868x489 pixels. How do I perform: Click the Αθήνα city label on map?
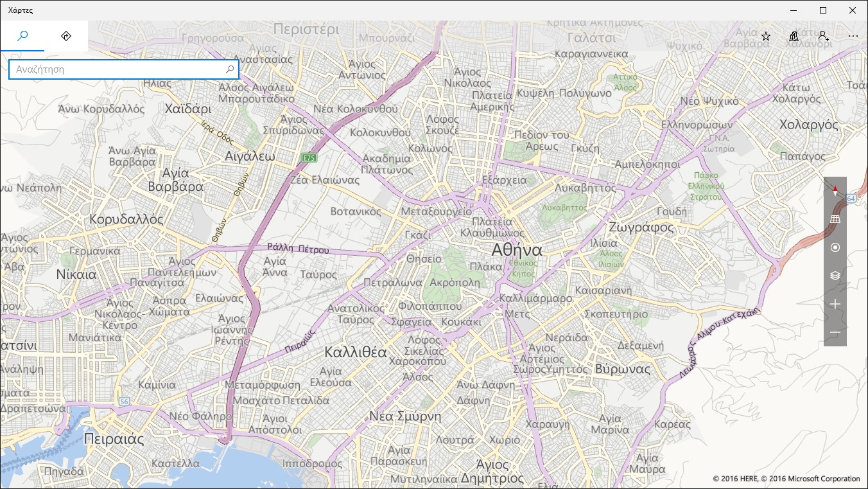517,249
